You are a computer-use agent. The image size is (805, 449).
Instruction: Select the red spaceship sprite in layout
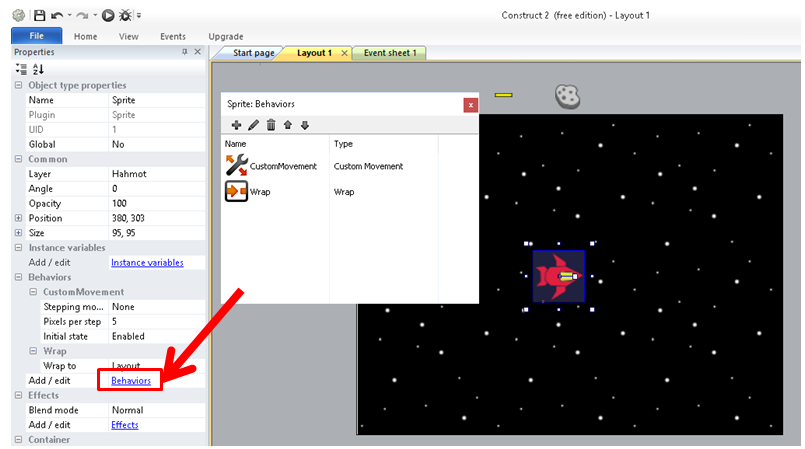[558, 276]
